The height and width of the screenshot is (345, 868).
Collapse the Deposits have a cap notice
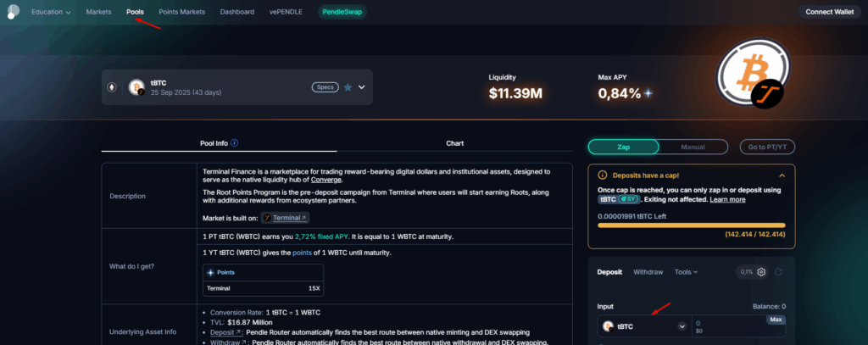click(782, 175)
